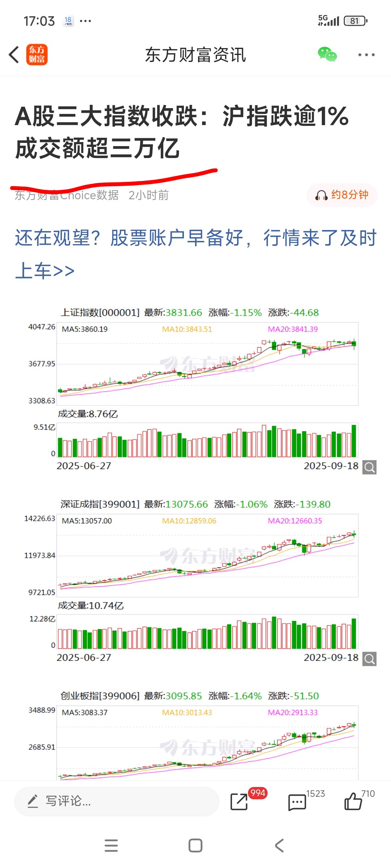The height and width of the screenshot is (868, 391).
Task: Tap MA20:3841.39 indicator text
Action: 293,329
